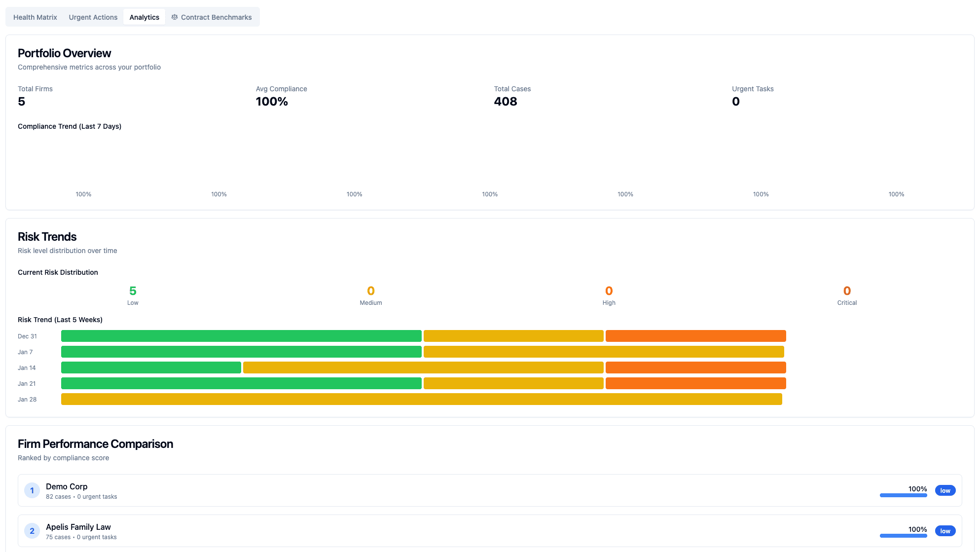Click the orange bar for Jan 14
This screenshot has width=980, height=552.
(x=695, y=368)
